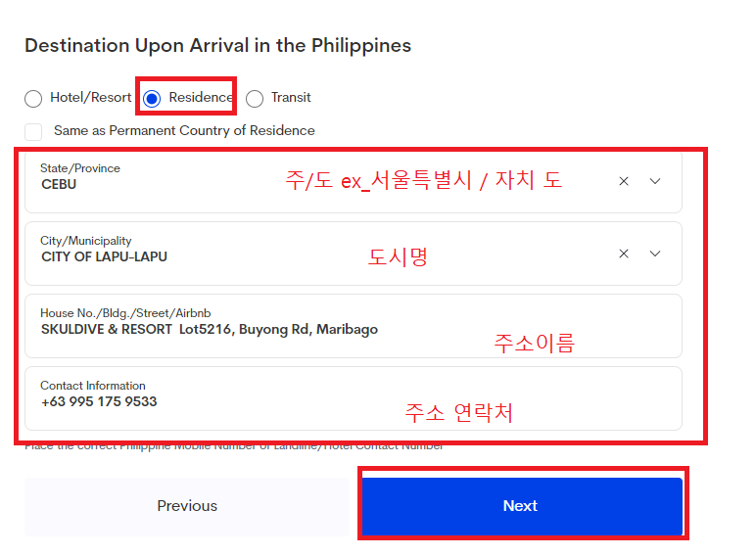Tick Same as Permanent Country of Residence checkbox

tap(33, 131)
